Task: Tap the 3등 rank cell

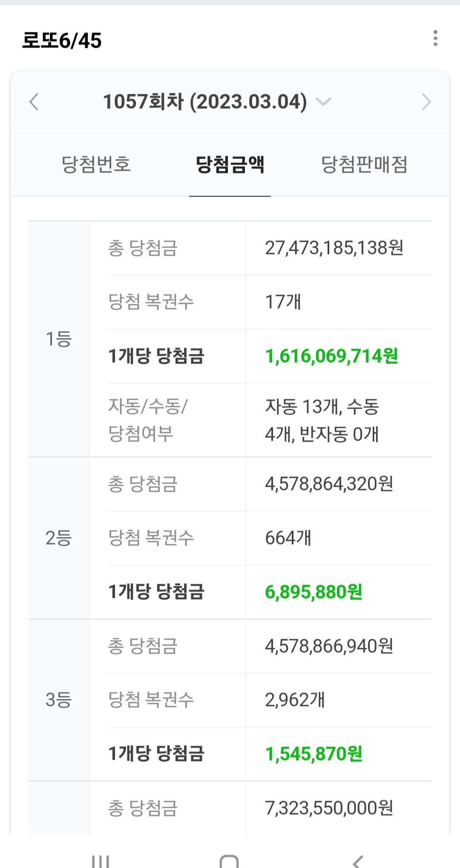Action: point(59,700)
